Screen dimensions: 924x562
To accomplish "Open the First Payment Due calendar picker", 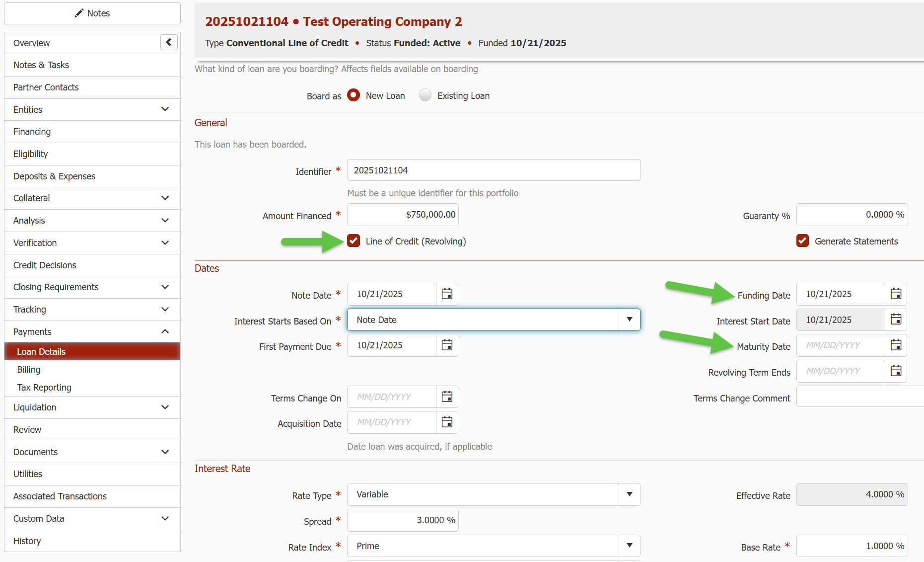I will click(447, 345).
